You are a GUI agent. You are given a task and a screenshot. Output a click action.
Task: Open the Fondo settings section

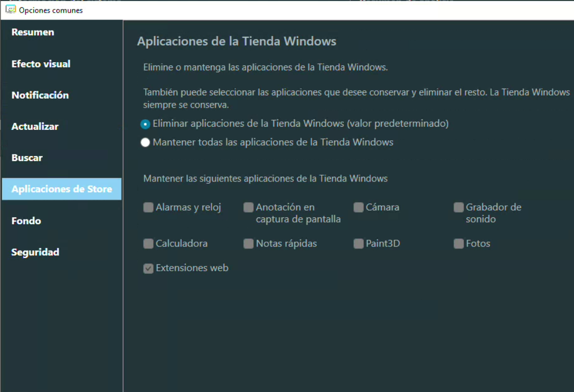click(26, 221)
